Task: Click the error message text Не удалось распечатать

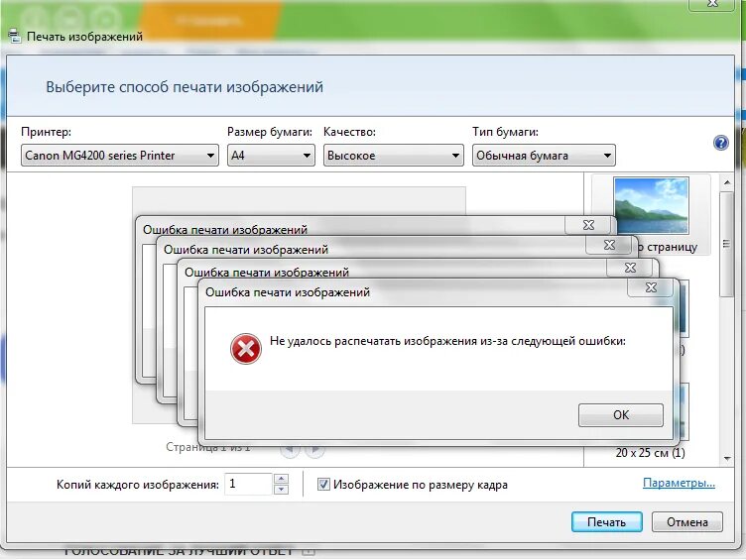Action: coord(447,341)
